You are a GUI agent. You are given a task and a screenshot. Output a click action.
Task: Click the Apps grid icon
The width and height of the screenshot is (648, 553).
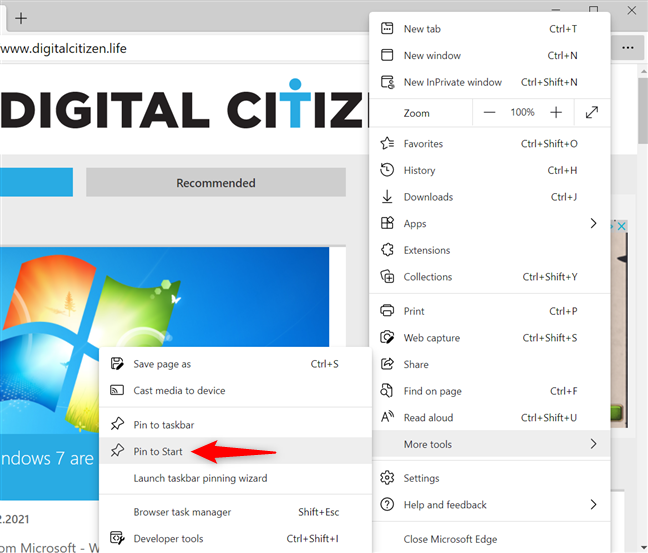coord(387,223)
